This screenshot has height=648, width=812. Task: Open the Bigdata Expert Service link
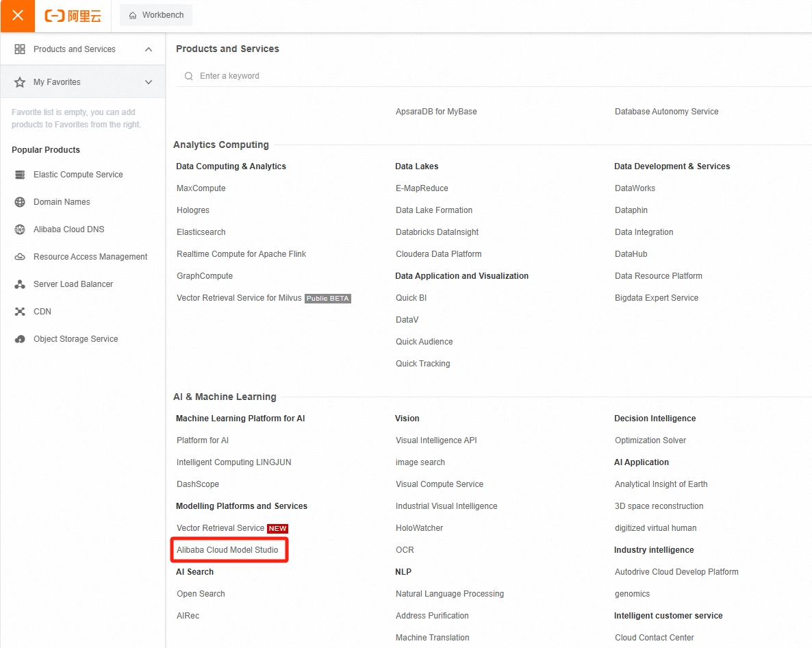tap(656, 298)
